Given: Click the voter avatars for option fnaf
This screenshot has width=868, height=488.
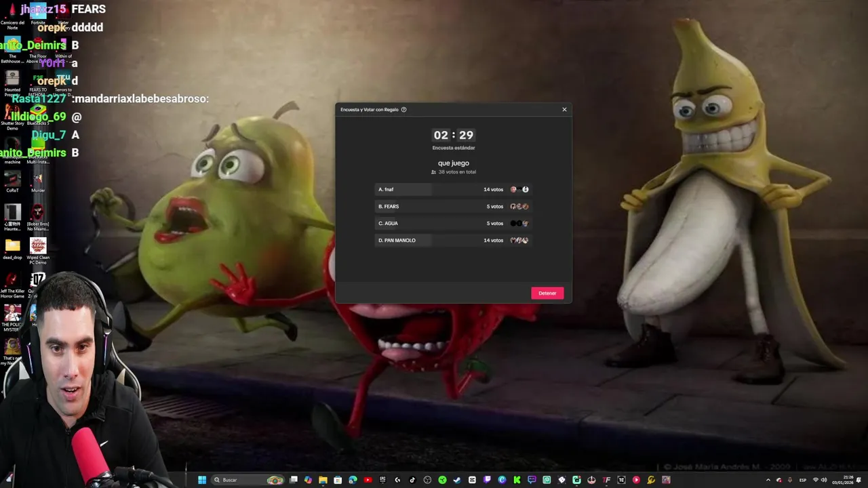Looking at the screenshot, I should point(519,190).
